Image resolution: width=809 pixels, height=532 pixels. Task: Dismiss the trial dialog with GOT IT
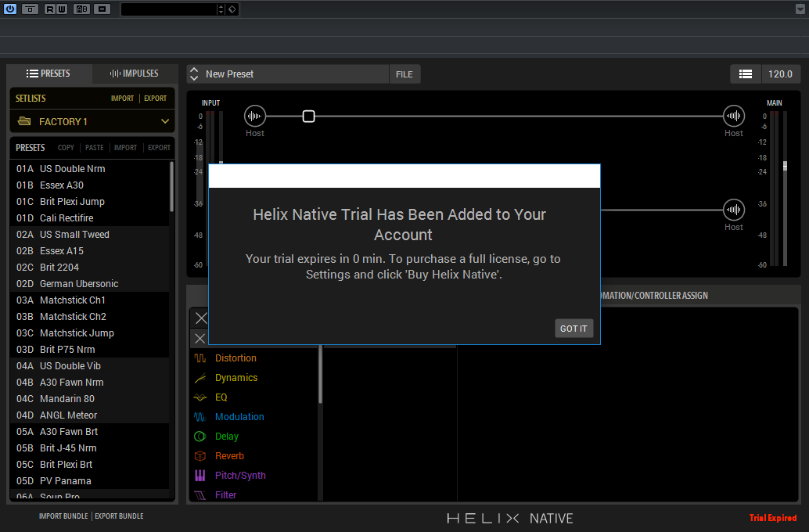coord(573,329)
